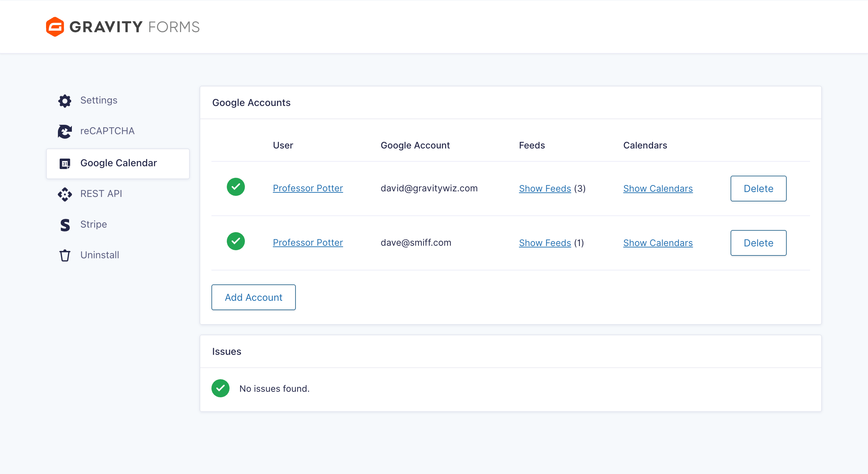Click the No issues found checkmark icon
Image resolution: width=868 pixels, height=474 pixels.
(x=220, y=388)
